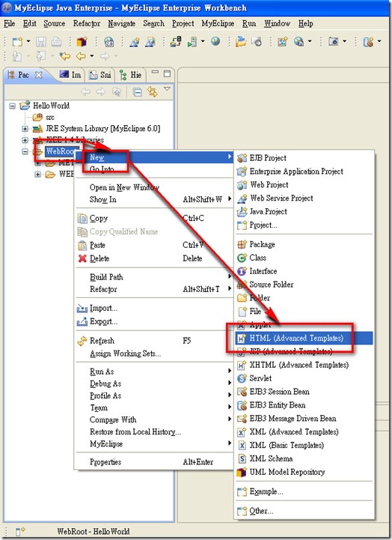Click the Back navigation arrow in toolbar
Viewport: 392px width, 540px height.
pyautogui.click(x=81, y=55)
